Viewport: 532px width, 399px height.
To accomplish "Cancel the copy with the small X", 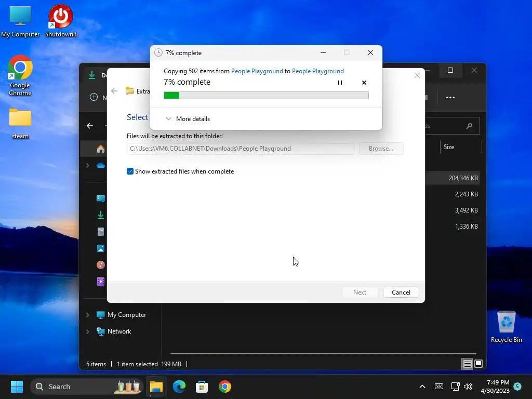I will pyautogui.click(x=364, y=83).
